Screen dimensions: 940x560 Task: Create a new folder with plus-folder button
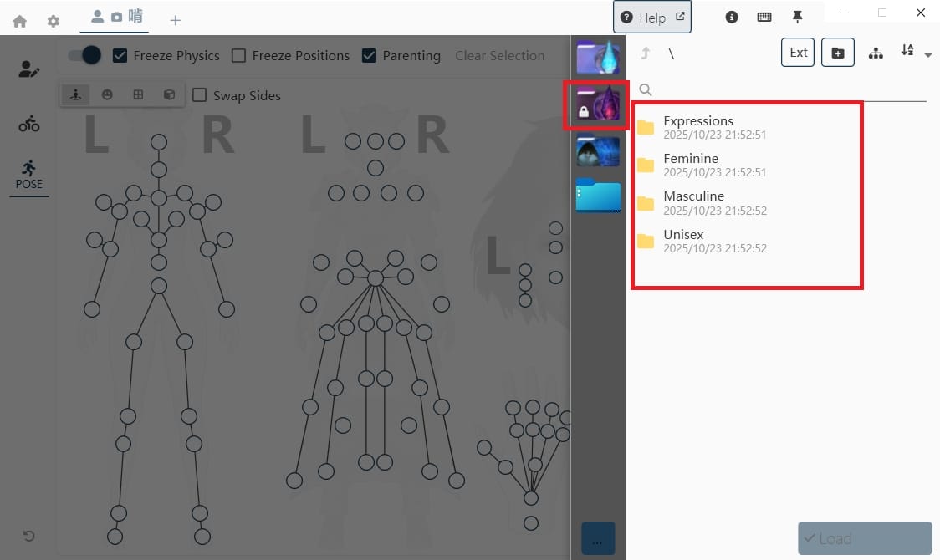(x=838, y=53)
